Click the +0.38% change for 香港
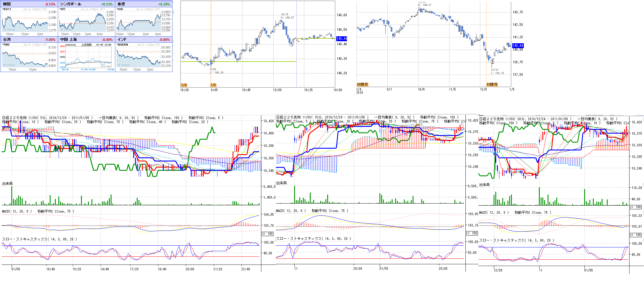 tap(164, 4)
